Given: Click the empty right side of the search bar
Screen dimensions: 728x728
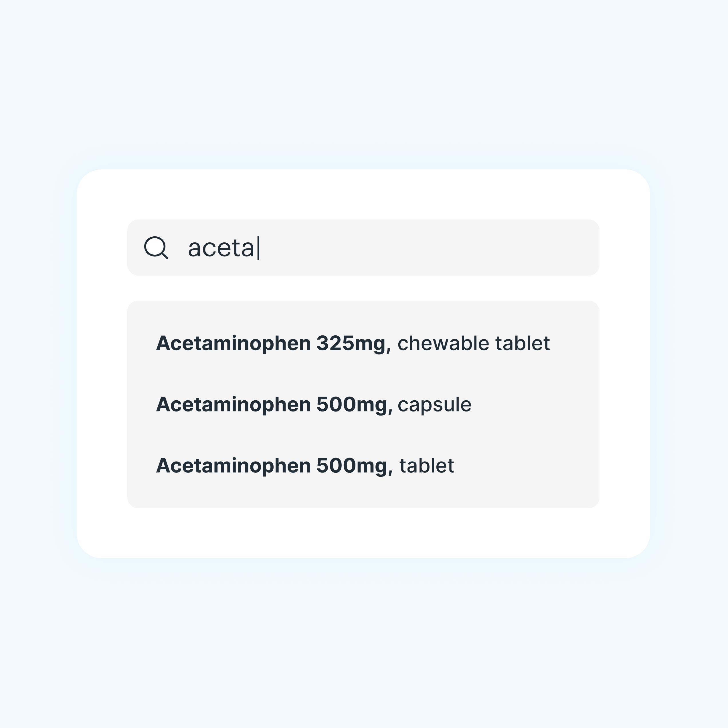Looking at the screenshot, I should 452,248.
